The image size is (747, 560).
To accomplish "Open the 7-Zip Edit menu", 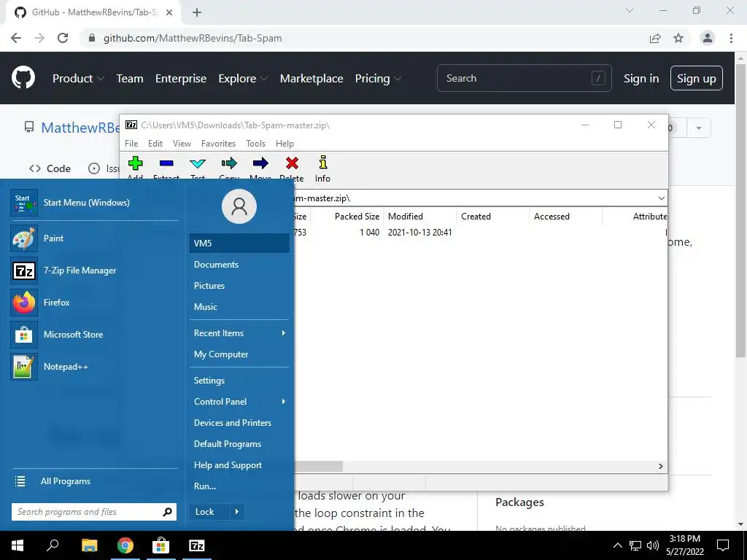I will point(155,144).
